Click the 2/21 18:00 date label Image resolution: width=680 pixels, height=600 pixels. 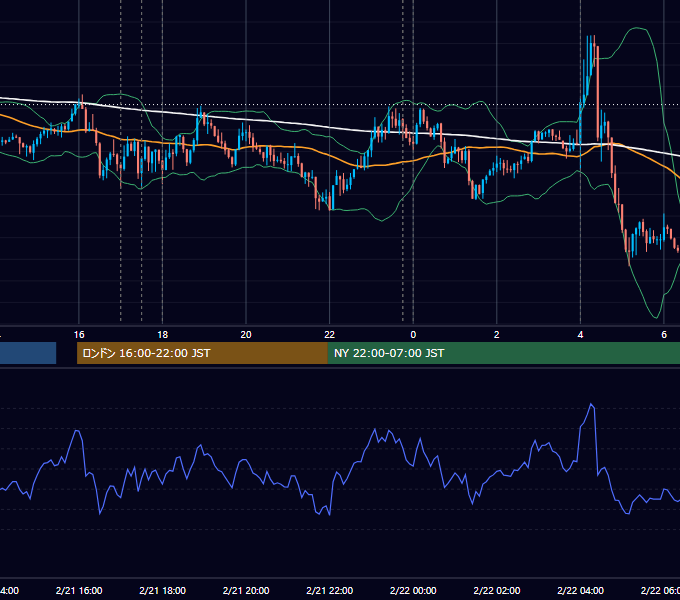163,591
